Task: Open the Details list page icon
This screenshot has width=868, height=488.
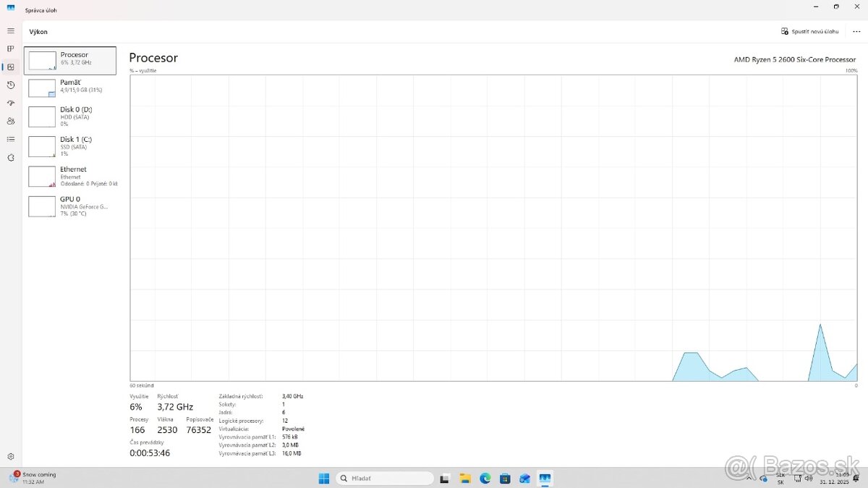Action: (x=11, y=139)
